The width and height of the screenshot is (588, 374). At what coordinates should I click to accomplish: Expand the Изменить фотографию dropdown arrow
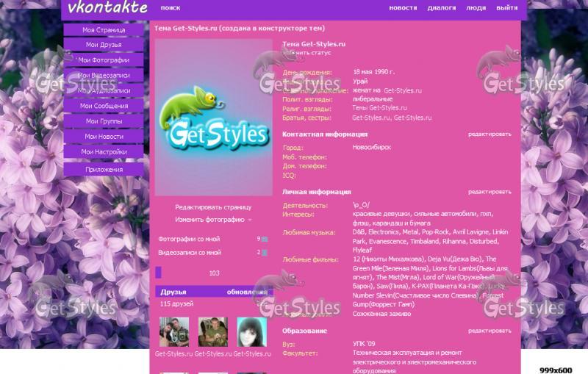[x=250, y=220]
